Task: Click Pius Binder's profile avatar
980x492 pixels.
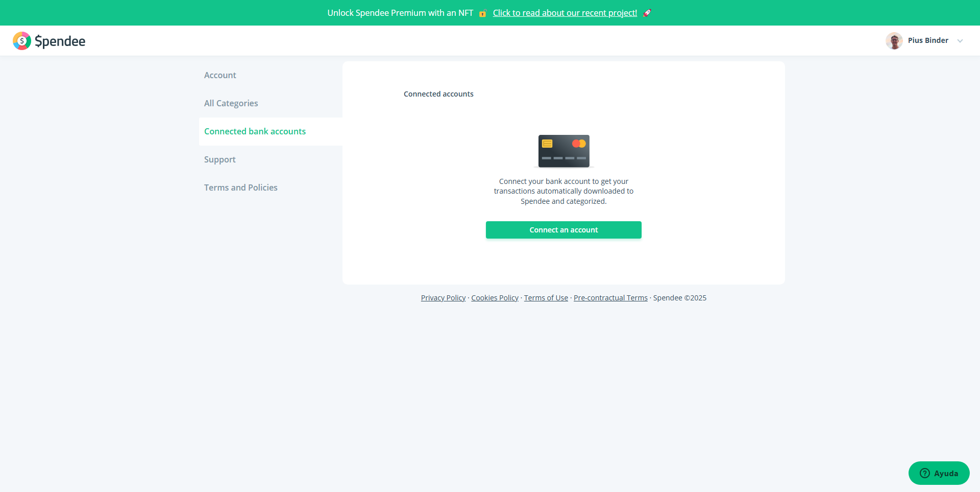Action: click(894, 41)
